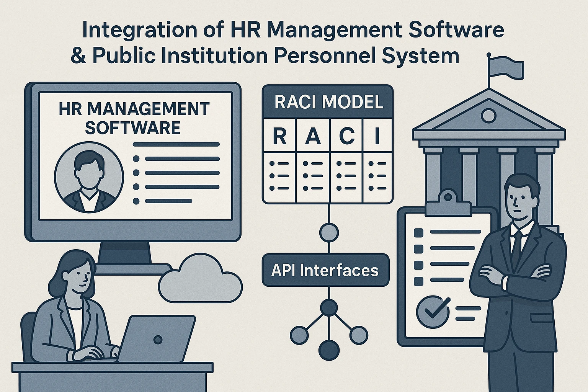The height and width of the screenshot is (392, 588).
Task: Select the bottom dark node of the network diagram
Action: (x=329, y=350)
